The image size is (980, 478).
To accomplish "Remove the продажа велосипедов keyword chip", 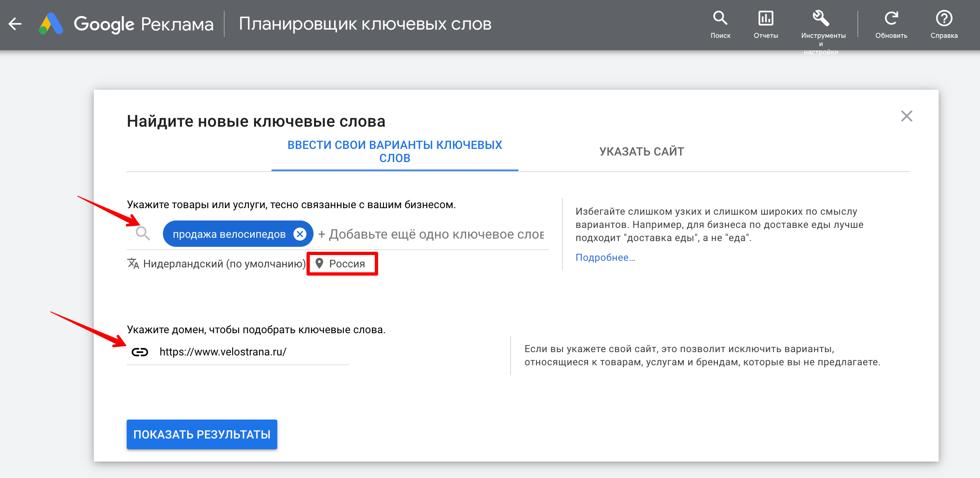I will tap(300, 234).
